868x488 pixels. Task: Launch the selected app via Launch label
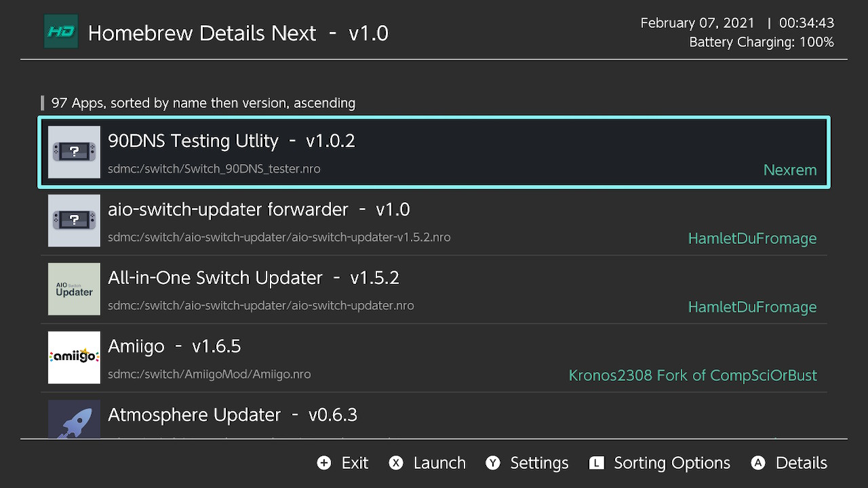pyautogui.click(x=439, y=463)
